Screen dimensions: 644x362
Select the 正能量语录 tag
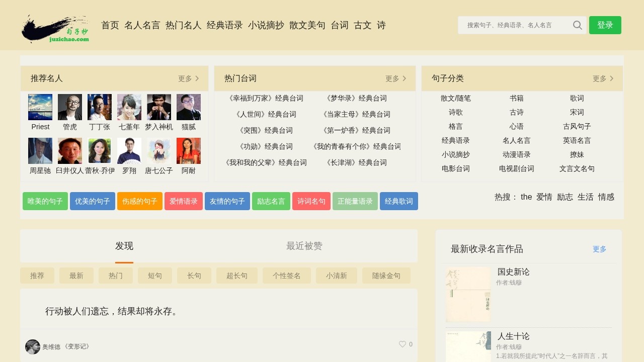(355, 201)
